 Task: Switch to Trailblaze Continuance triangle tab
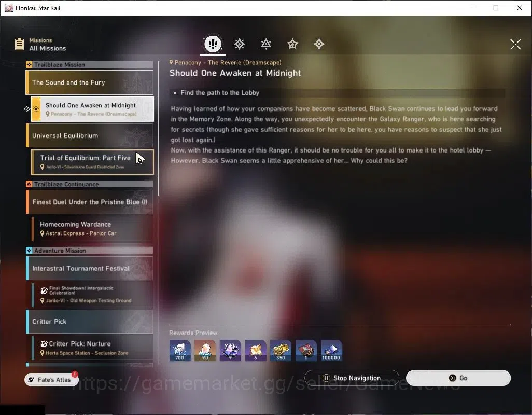(x=266, y=44)
